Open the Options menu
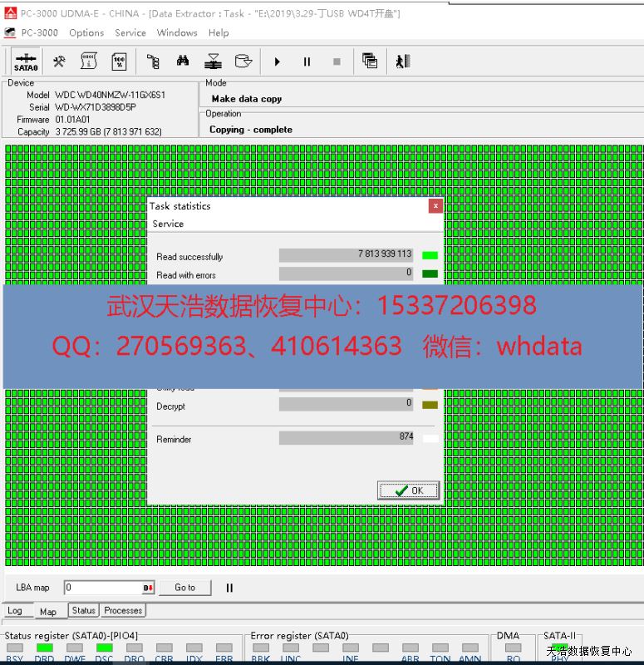The image size is (644, 665). (86, 32)
